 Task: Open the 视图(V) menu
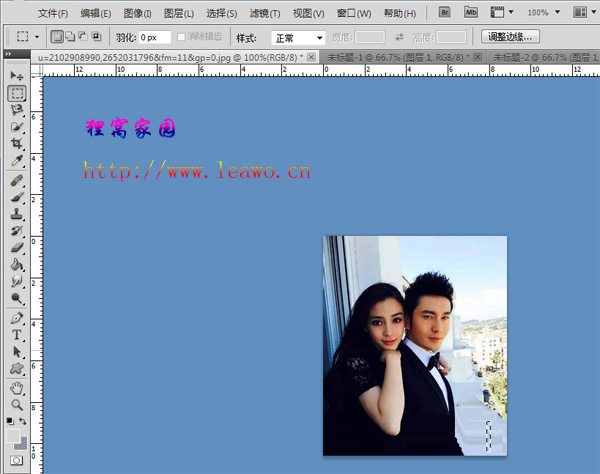(x=308, y=13)
